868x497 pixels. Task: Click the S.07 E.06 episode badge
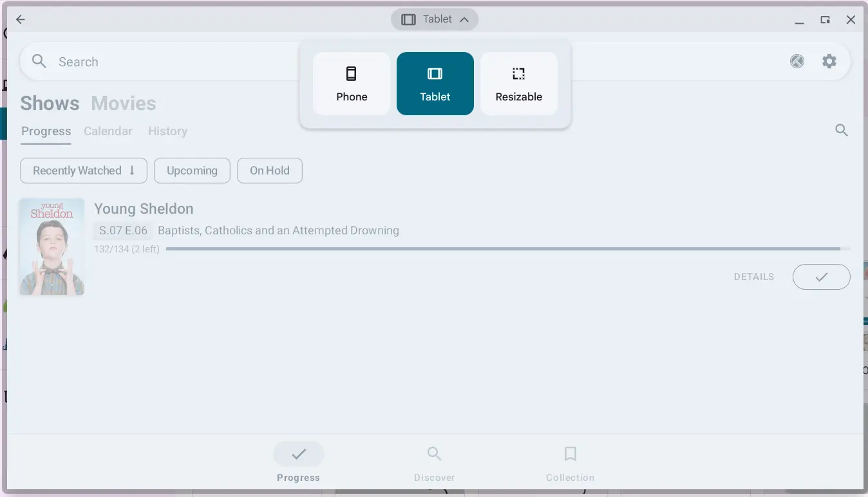pos(123,230)
